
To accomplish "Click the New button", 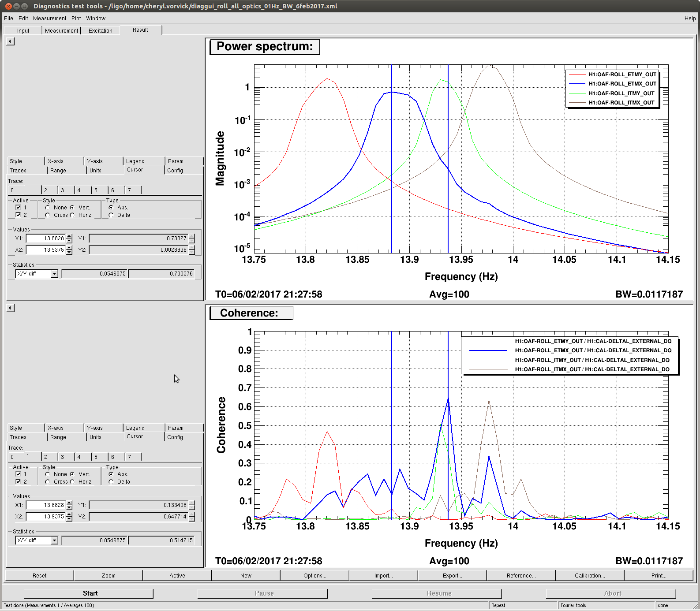I will (x=246, y=575).
